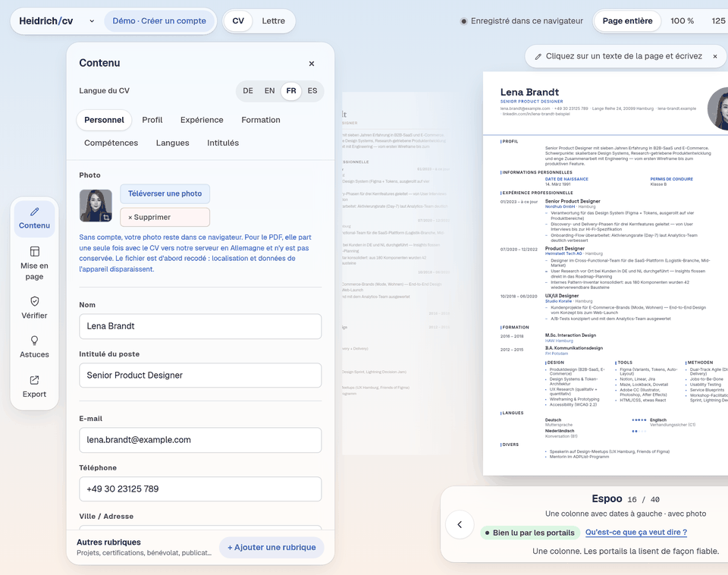Image resolution: width=728 pixels, height=575 pixels.
Task: Click the 'Démo · Créer un compte' button
Action: (x=159, y=21)
